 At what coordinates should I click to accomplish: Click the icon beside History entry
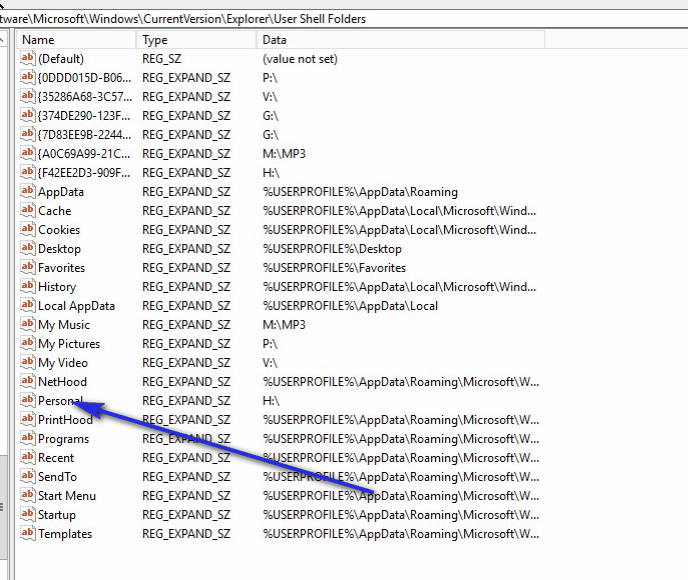pyautogui.click(x=28, y=286)
